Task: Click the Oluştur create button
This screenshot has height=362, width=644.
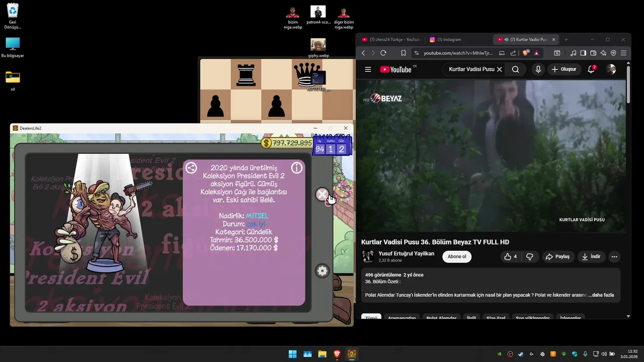Action: click(564, 69)
